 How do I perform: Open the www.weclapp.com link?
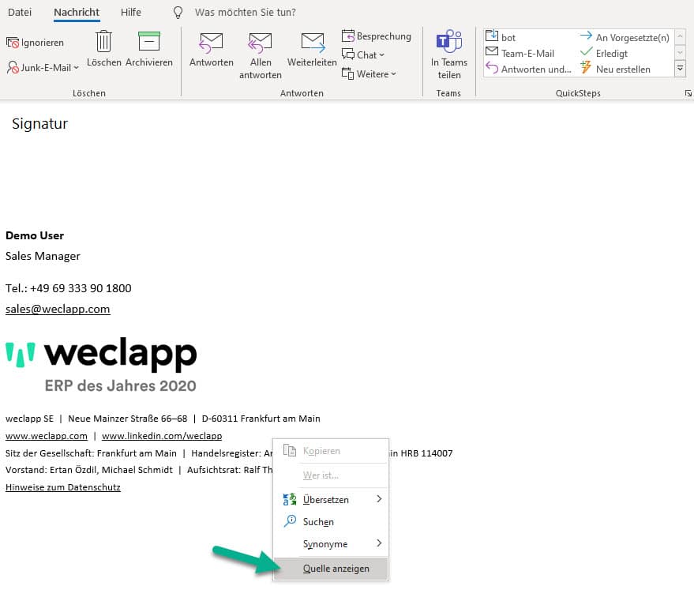point(47,436)
